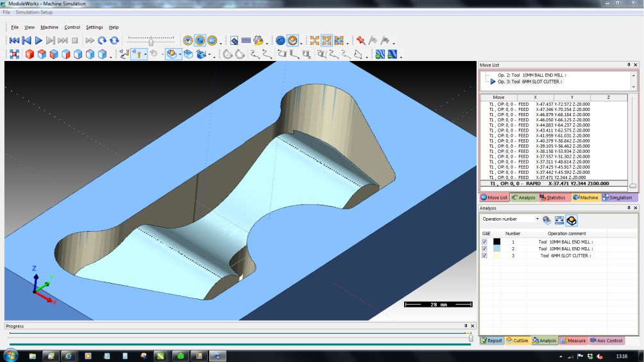Select the fully red cube view
The width and height of the screenshot is (644, 362).
pyautogui.click(x=30, y=55)
